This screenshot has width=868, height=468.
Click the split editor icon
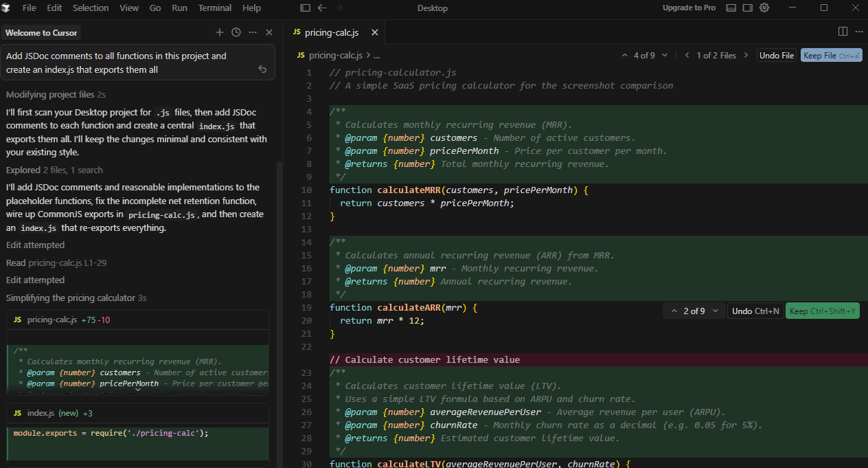[843, 32]
